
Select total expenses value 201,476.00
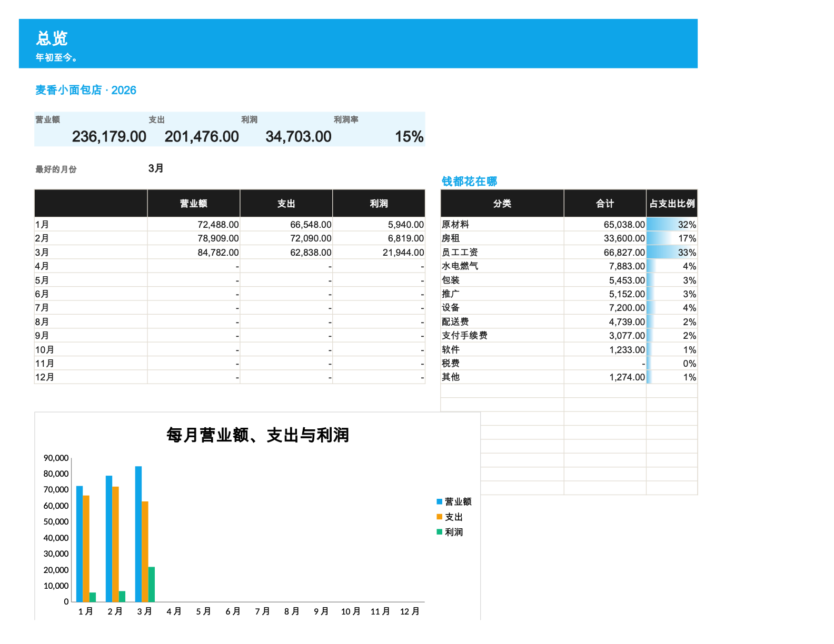[202, 137]
